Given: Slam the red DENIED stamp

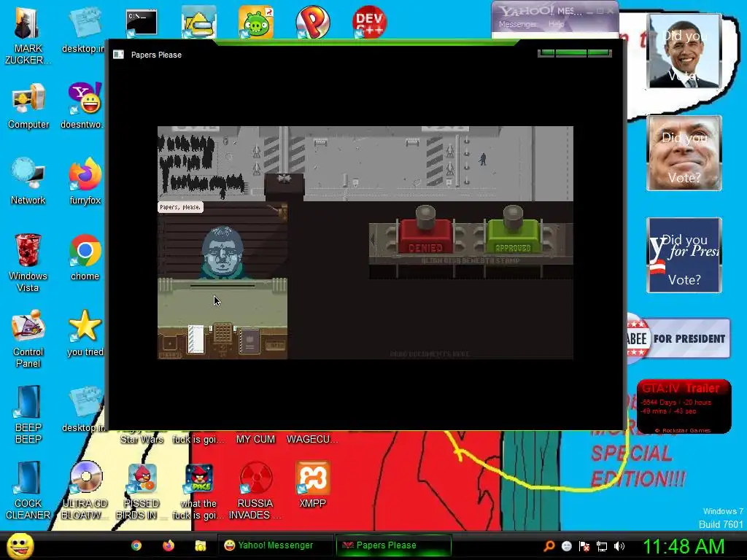Looking at the screenshot, I should (425, 231).
